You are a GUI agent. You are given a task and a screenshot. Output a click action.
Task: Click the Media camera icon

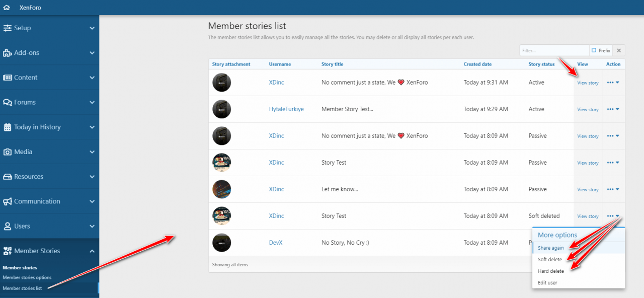pyautogui.click(x=8, y=152)
